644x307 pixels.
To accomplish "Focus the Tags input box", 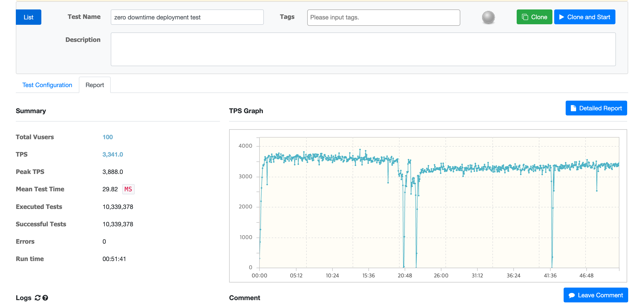I will [383, 18].
